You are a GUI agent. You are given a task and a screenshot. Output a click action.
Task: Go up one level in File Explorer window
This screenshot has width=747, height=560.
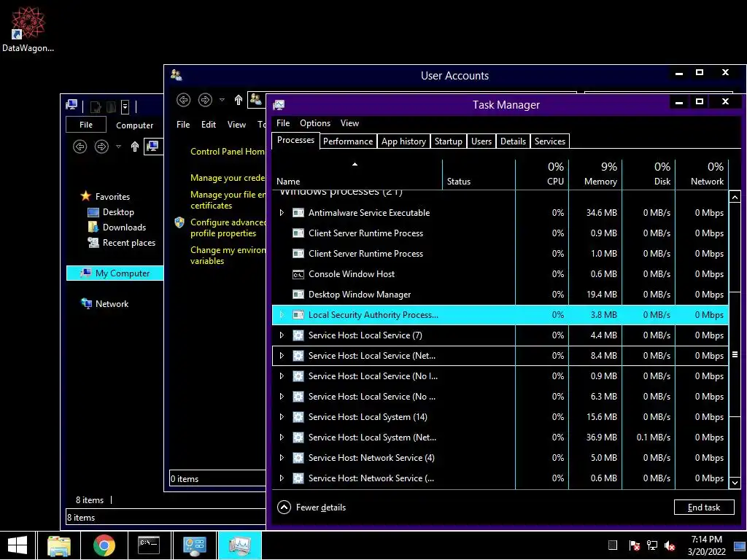click(x=135, y=146)
